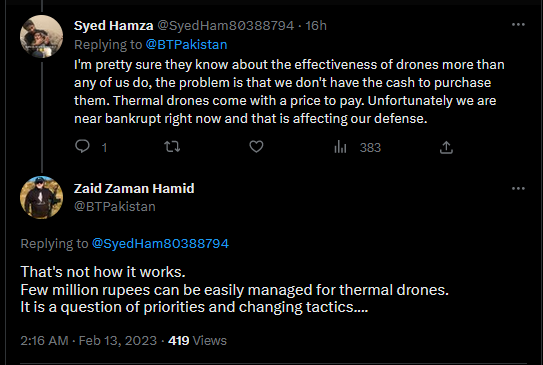Click the grey @BTPakistan handle under Zaid Zaman Hamid

[115, 206]
